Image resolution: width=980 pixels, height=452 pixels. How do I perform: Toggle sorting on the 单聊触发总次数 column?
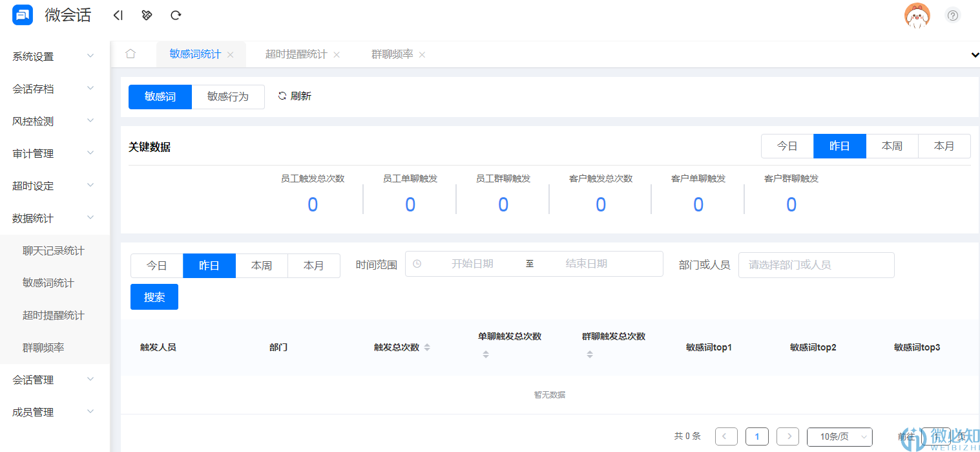click(485, 353)
